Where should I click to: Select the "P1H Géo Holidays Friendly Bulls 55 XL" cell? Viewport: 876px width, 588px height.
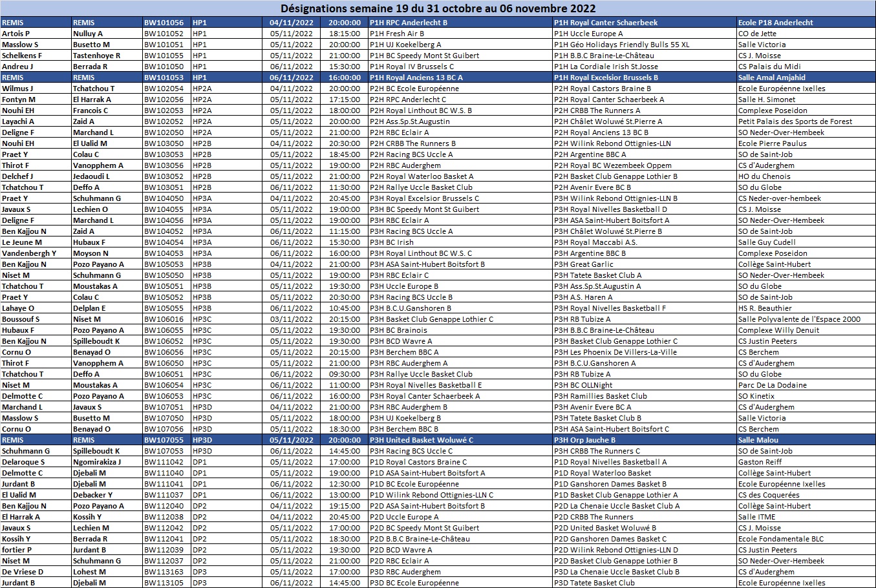point(621,45)
